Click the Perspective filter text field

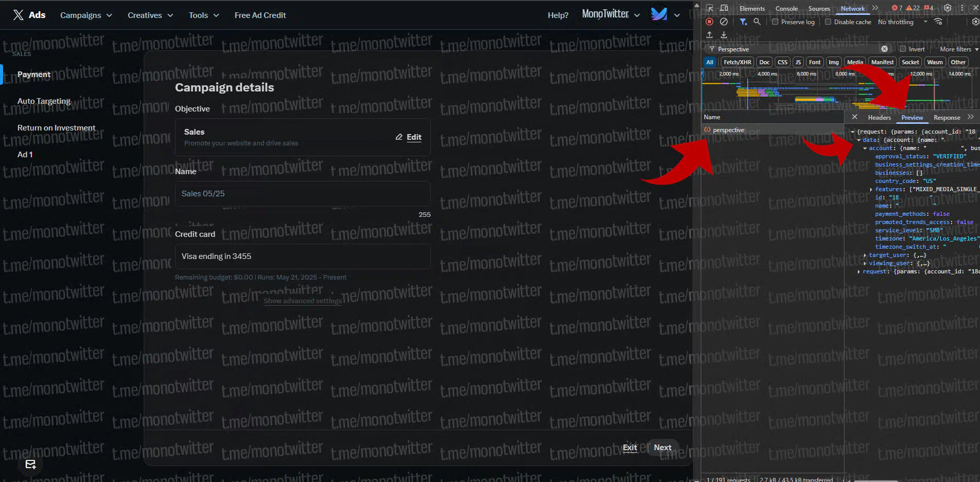pyautogui.click(x=797, y=49)
